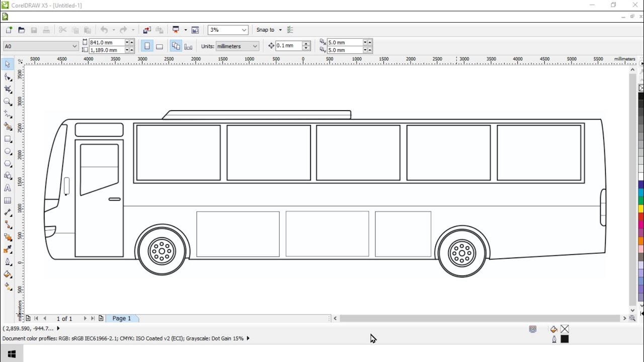Open the Options icon beside Snap to
Screen dimensions: 644x362
290,30
